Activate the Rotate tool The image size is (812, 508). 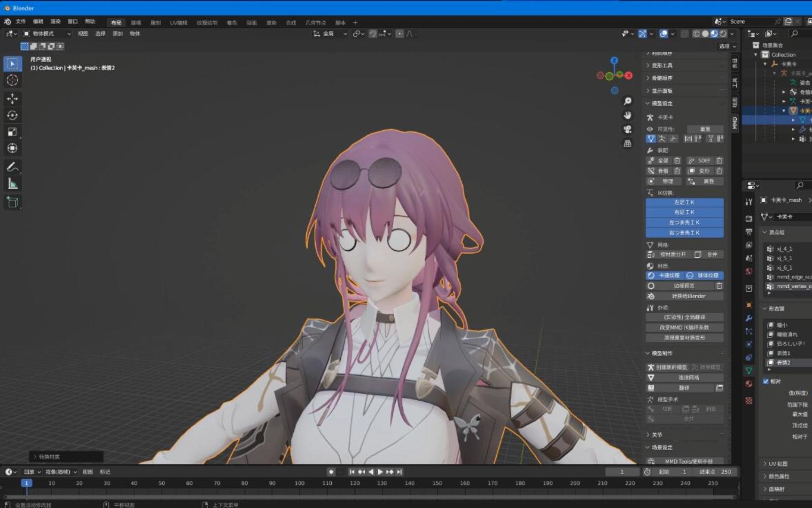(13, 115)
